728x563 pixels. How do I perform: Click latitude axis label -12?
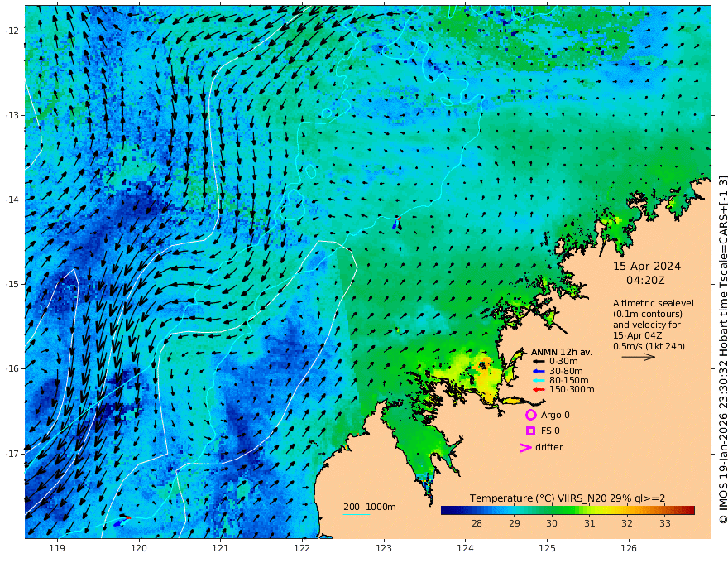click(12, 31)
